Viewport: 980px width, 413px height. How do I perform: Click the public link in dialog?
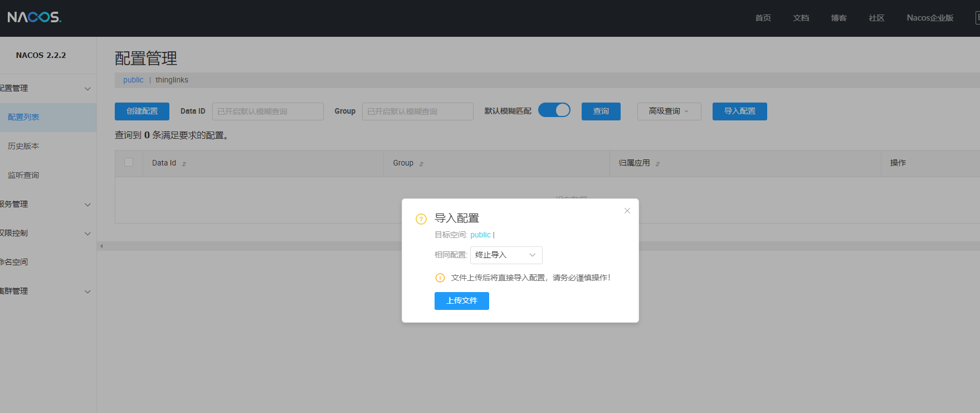(480, 235)
